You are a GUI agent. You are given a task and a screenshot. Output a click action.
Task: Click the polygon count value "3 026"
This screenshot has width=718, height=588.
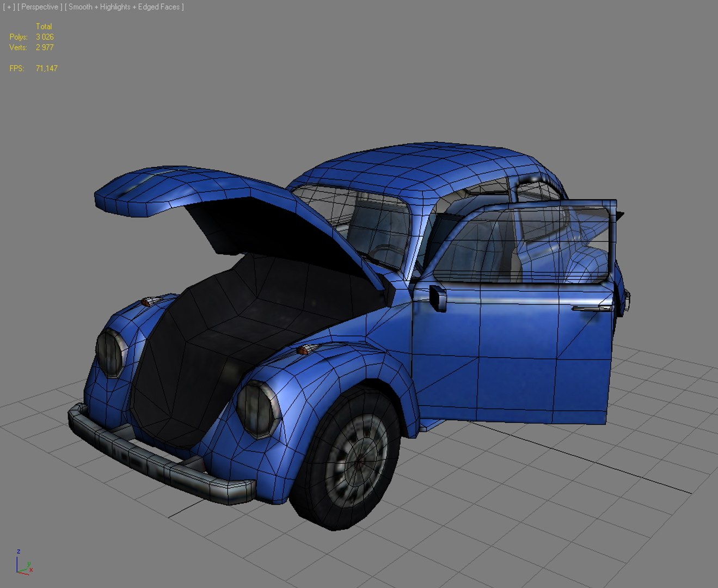point(45,37)
